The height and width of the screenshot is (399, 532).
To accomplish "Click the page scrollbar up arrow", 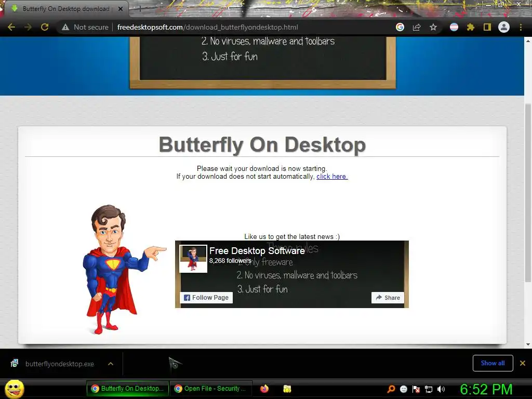I will 528,41.
